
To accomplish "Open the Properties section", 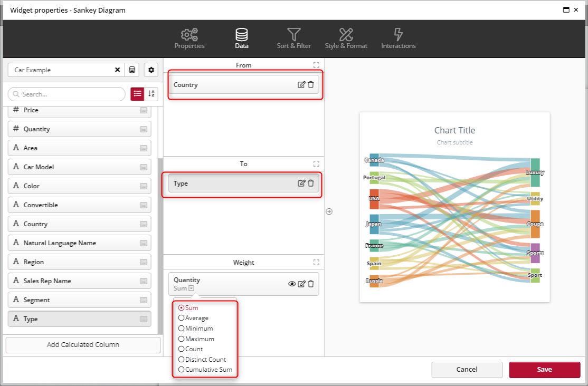I will pyautogui.click(x=189, y=38).
